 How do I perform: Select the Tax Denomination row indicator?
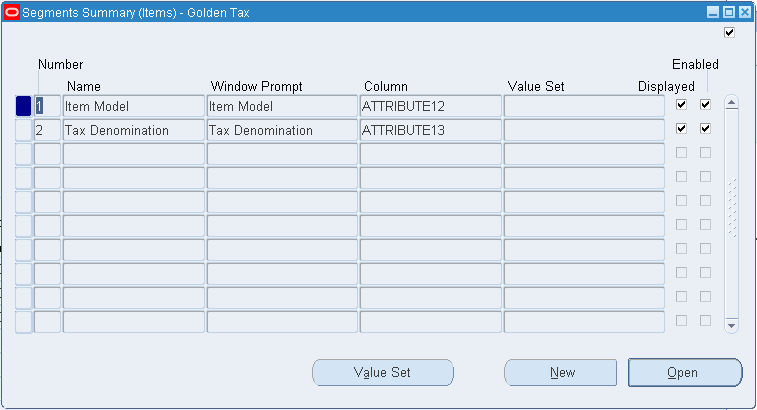pyautogui.click(x=23, y=130)
